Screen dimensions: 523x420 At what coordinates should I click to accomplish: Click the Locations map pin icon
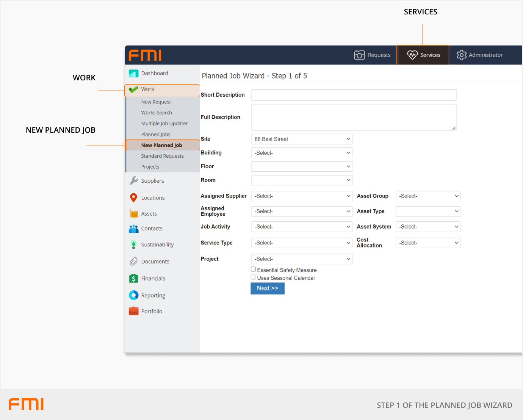[x=133, y=198]
